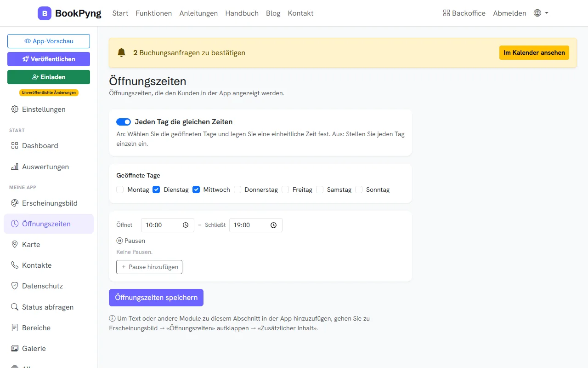Click the Abmelden link
The width and height of the screenshot is (588, 368).
pos(509,13)
